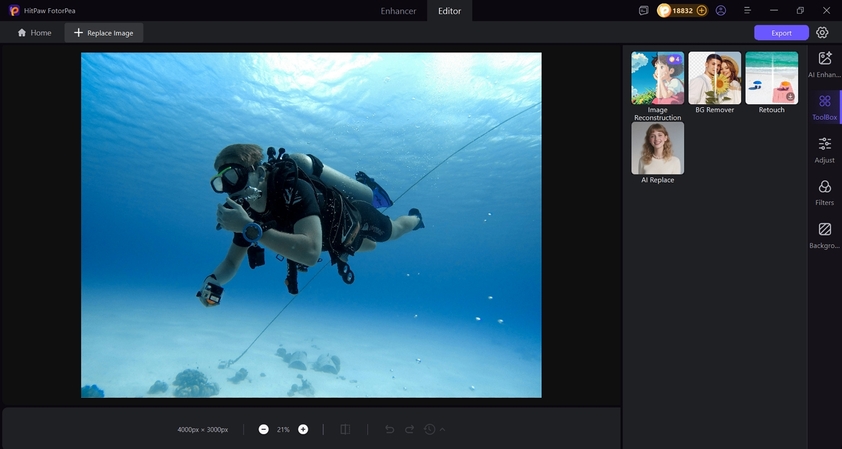Select the Image Reconstruction tool thumbnail
The image size is (842, 449).
tap(657, 78)
